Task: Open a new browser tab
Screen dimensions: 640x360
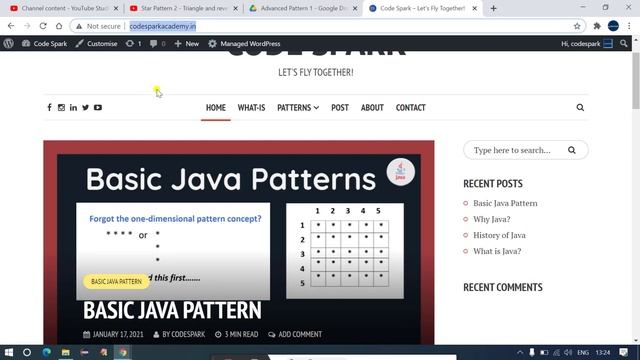Action: pyautogui.click(x=493, y=8)
